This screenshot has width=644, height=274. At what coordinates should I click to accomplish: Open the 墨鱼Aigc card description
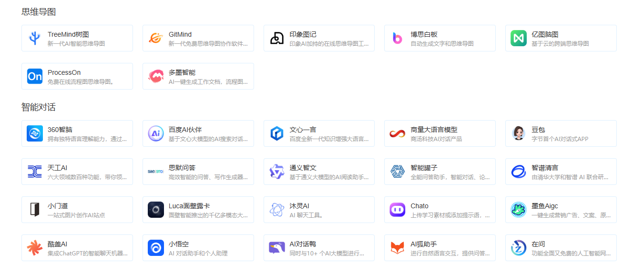coord(571,215)
